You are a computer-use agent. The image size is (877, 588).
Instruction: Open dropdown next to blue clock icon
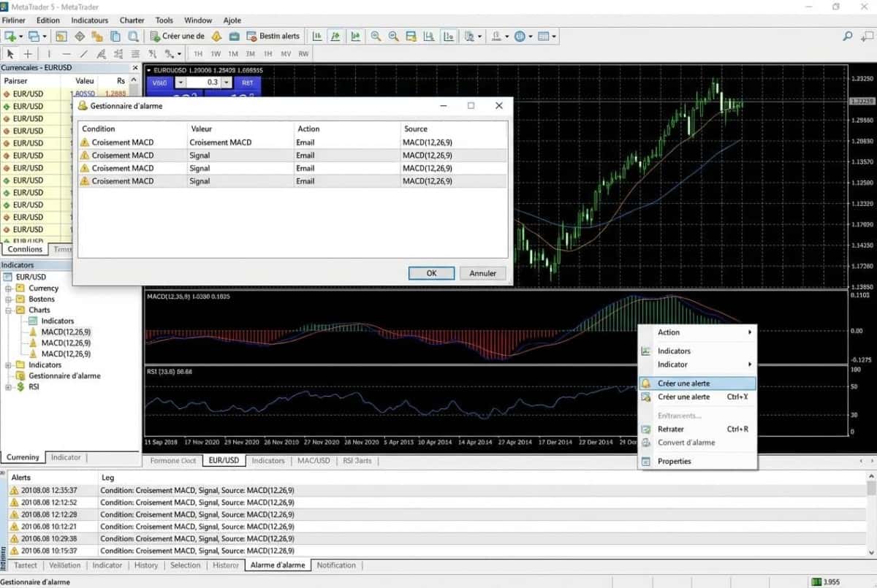tap(531, 36)
